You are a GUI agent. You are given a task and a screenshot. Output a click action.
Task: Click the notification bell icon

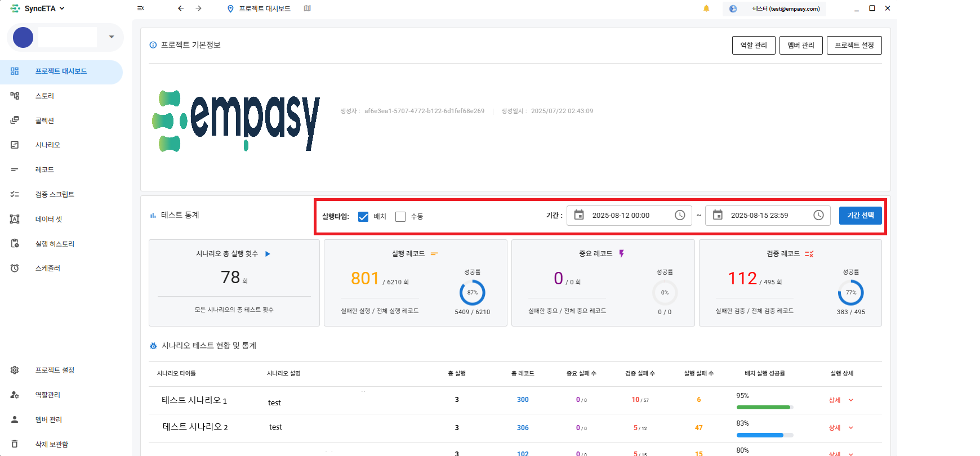pos(706,8)
